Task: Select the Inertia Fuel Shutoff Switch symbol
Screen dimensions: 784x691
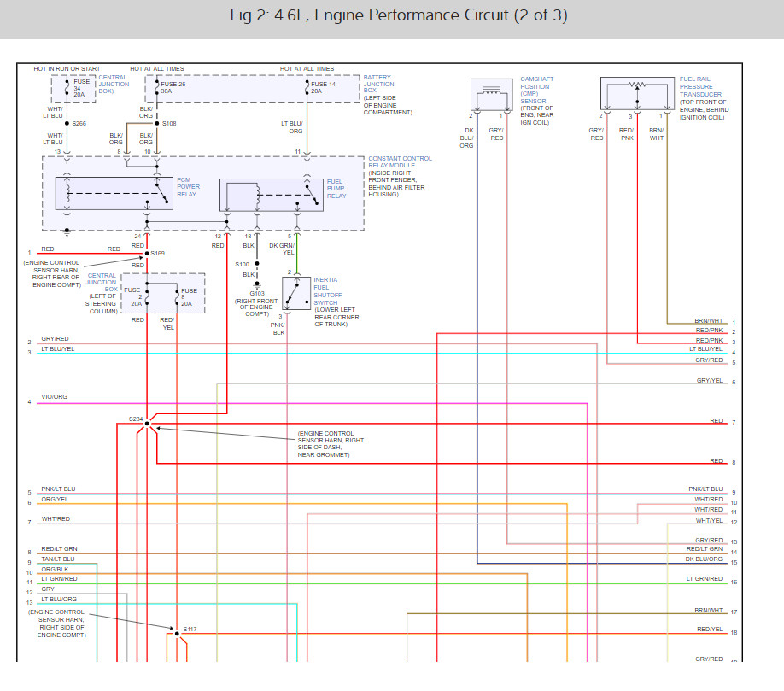Action: coord(296,294)
